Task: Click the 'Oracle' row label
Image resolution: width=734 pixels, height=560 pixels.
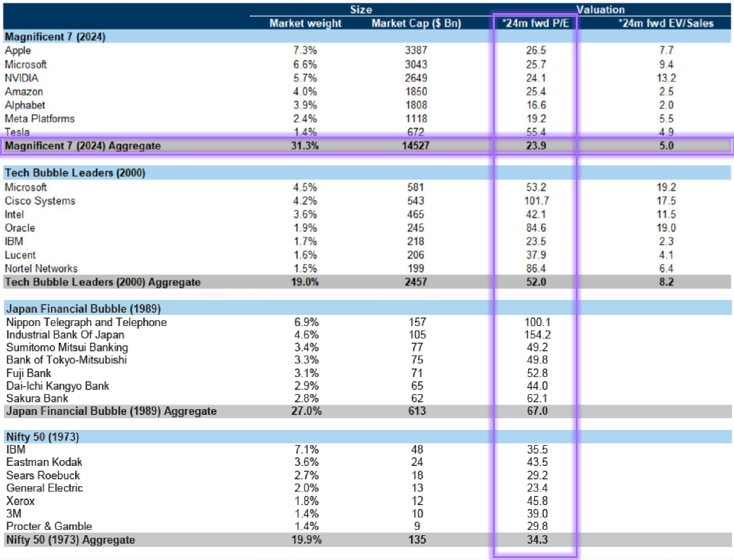Action: (20, 228)
